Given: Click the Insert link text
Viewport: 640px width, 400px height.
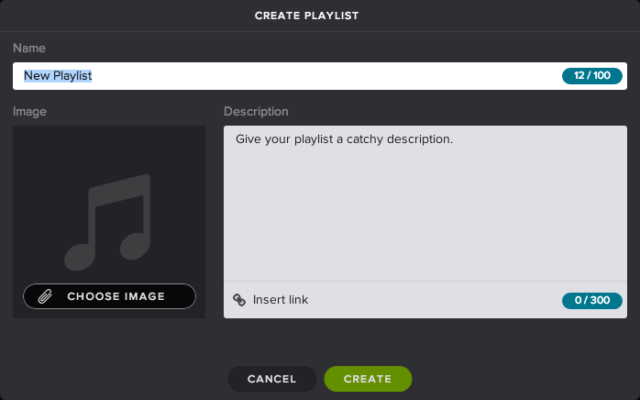Looking at the screenshot, I should 280,300.
